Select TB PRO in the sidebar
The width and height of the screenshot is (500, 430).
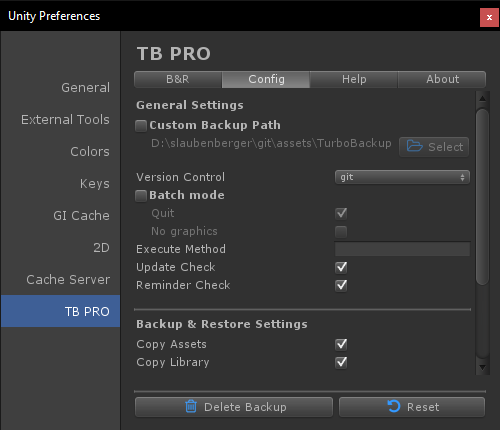click(60, 311)
